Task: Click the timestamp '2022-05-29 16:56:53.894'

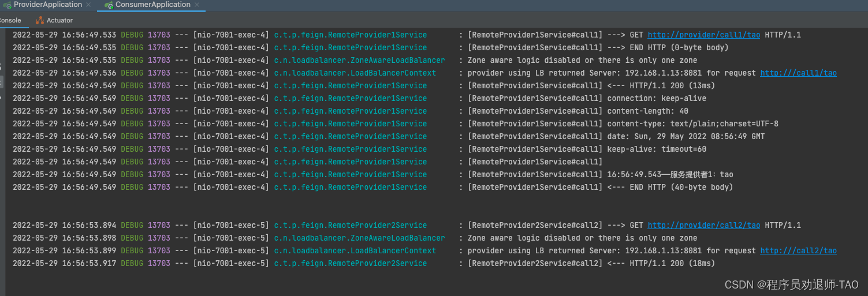Action: click(x=64, y=225)
